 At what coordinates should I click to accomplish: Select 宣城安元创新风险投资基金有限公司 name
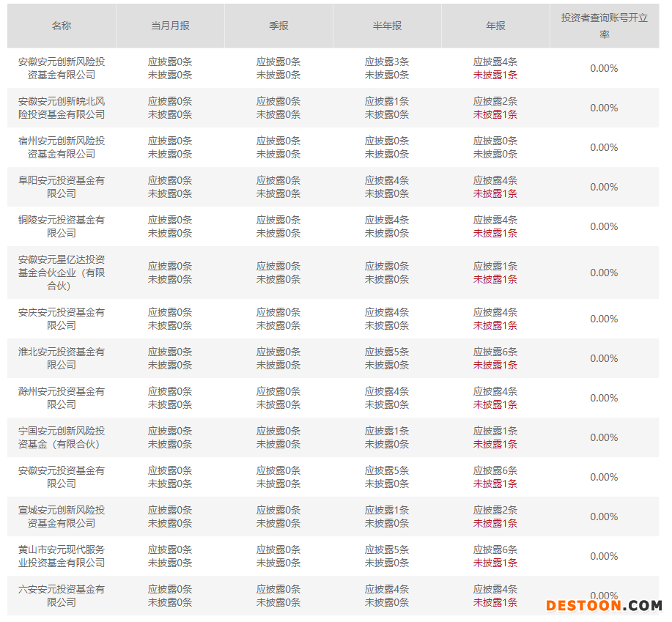click(62, 517)
